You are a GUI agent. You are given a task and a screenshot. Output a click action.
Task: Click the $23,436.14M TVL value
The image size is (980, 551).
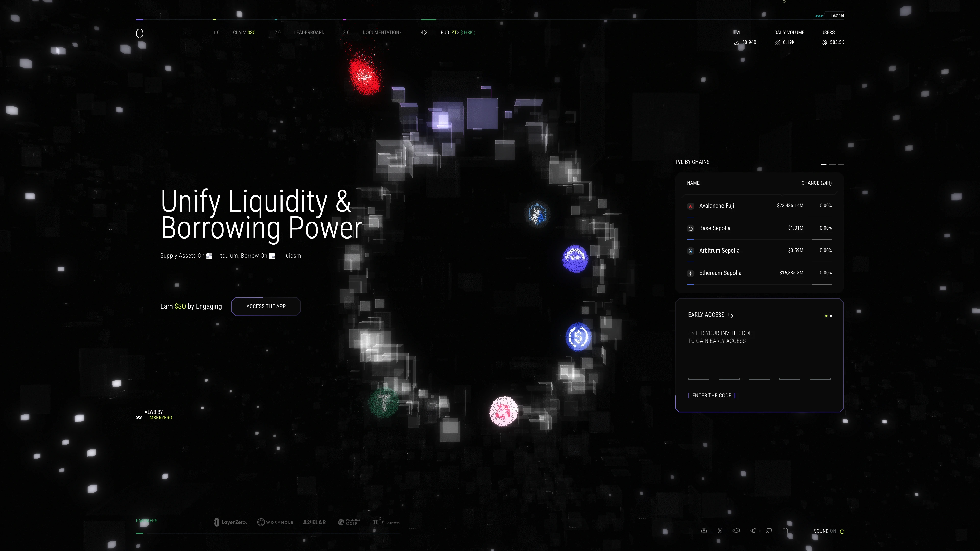[790, 206]
